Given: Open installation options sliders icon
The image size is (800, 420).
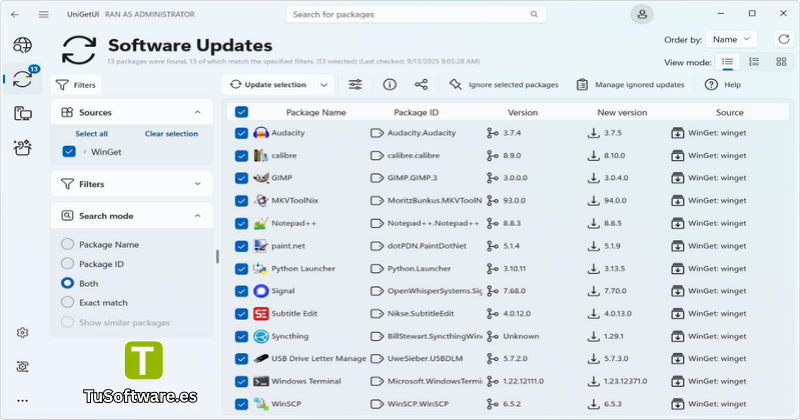Looking at the screenshot, I should (x=355, y=85).
